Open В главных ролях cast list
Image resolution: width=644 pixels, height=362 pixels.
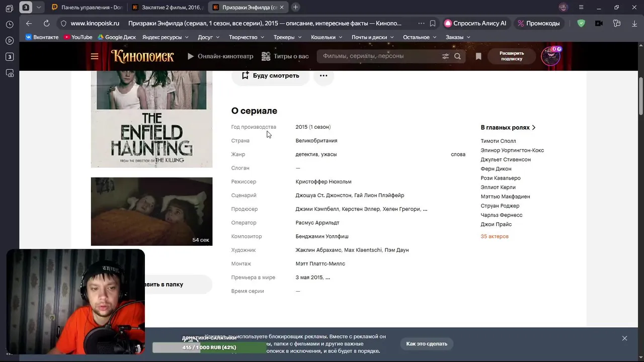[508, 128]
